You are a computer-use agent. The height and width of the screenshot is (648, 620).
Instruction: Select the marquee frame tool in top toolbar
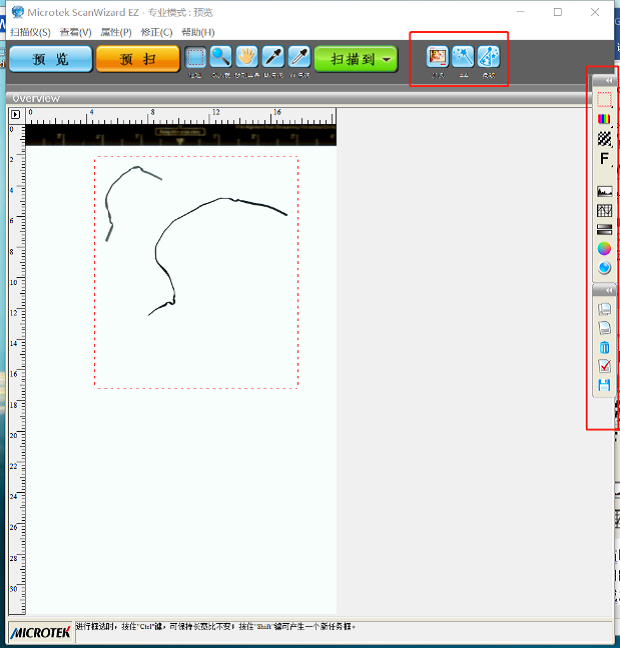196,58
